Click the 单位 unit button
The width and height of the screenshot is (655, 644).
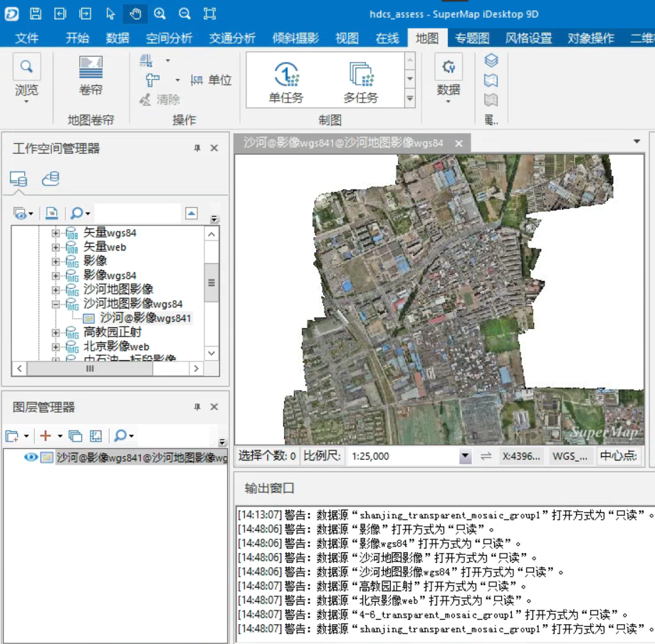pos(211,80)
